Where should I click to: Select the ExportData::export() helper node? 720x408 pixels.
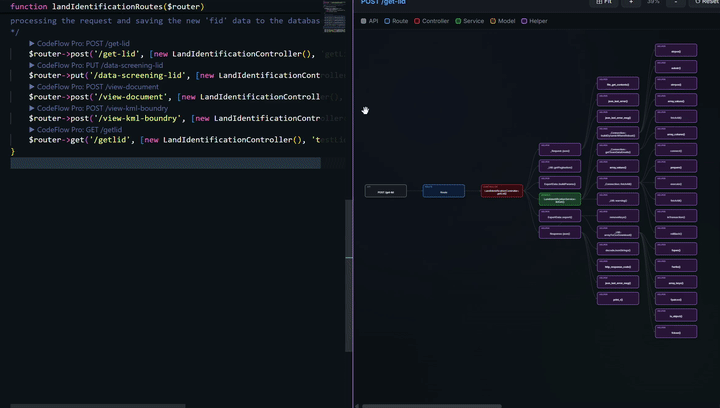pos(560,216)
